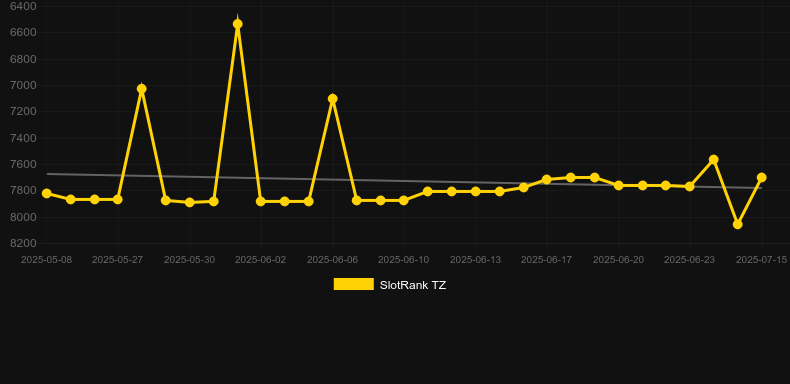
Task: Select the data point above 2025-06-17
Action: (547, 179)
